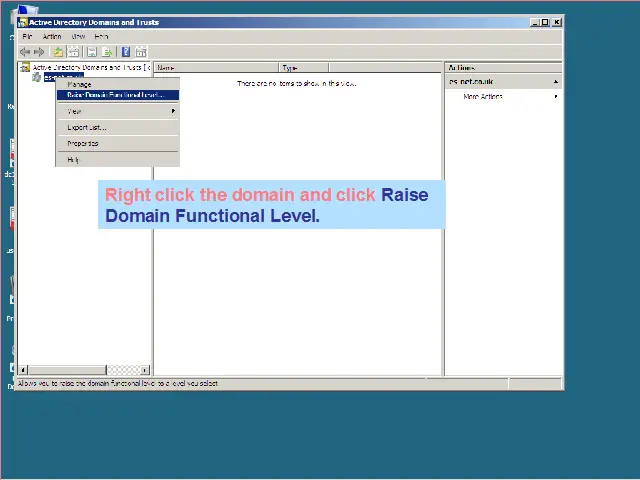The image size is (640, 480).
Task: Click the Up One Level folder icon
Action: [x=58, y=52]
